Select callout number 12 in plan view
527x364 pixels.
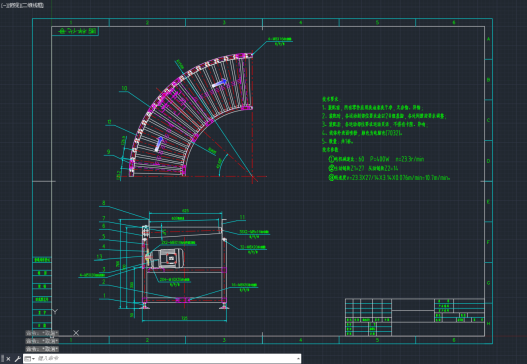pyautogui.click(x=109, y=122)
